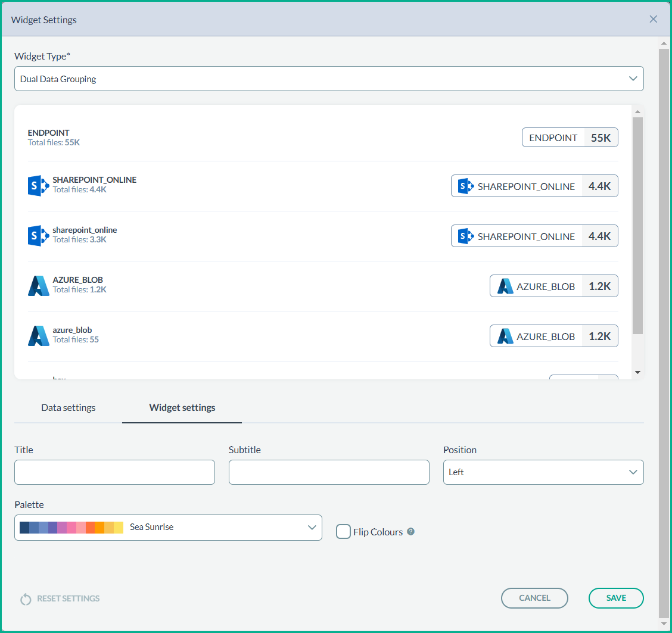Click the Azure icon inside the 55-files row badge

tap(505, 336)
